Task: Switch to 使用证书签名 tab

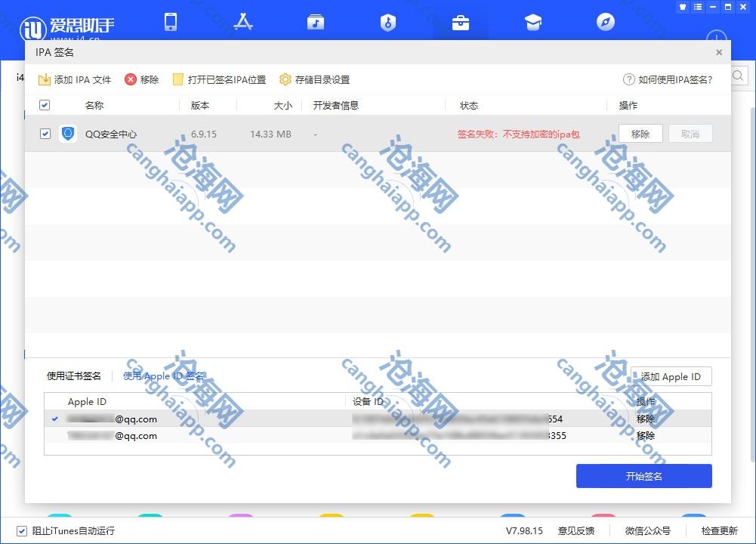Action: click(74, 376)
